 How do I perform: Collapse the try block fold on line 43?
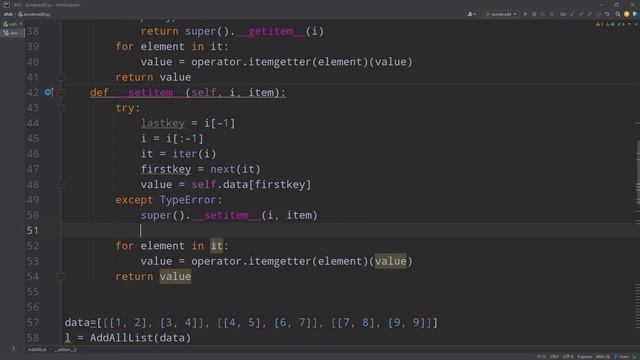pos(61,108)
